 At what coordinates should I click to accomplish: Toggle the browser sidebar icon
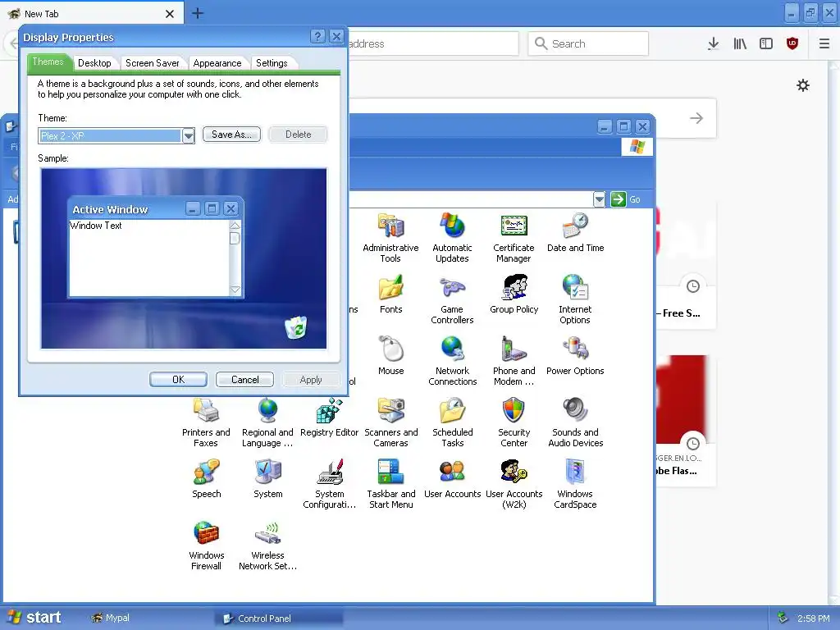(766, 43)
